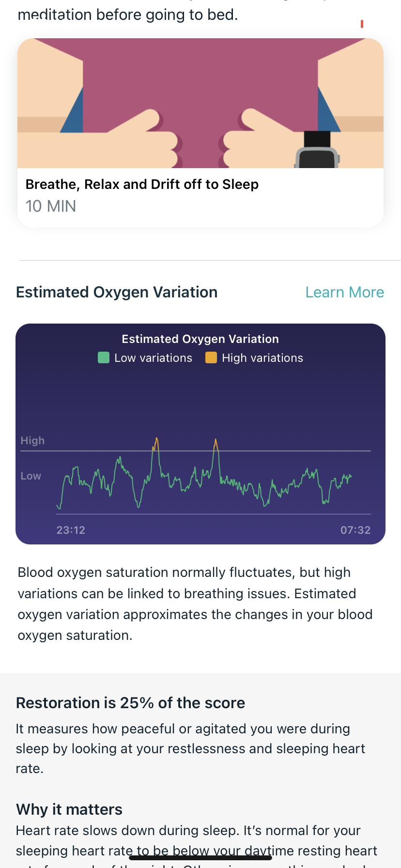Tap the orange High variations legend swatch
Screen dimensions: 401x868
point(211,358)
